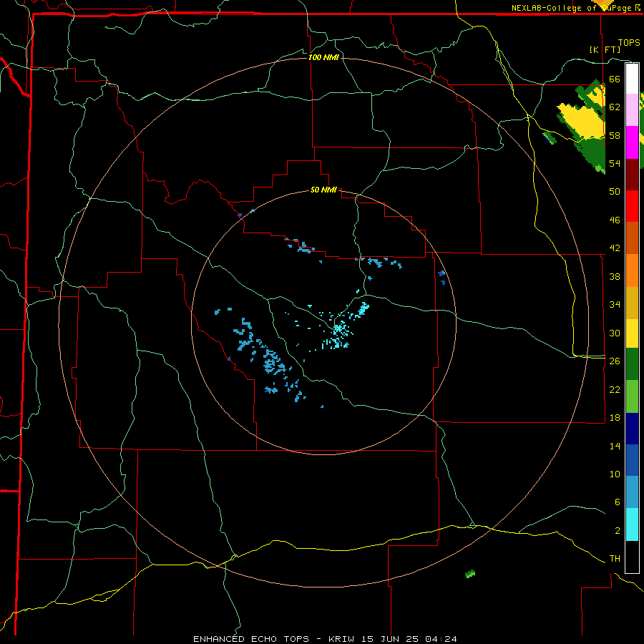Screen dimensions: 644x644
Task: Click the bright red 46-50 kft legend swatch
Action: coord(632,206)
